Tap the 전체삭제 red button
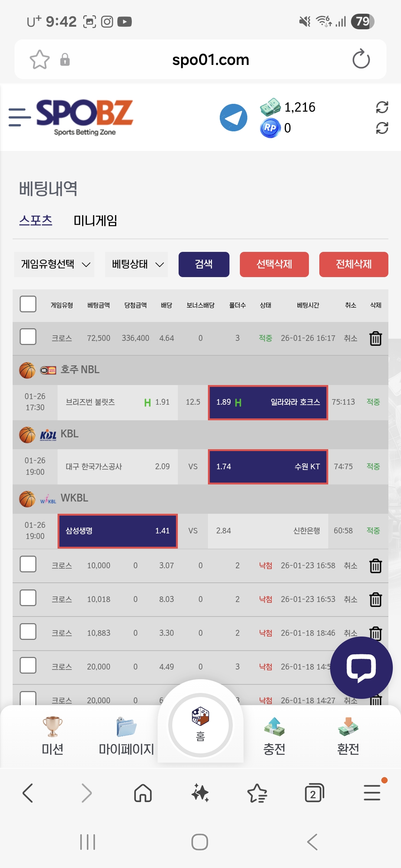 coord(353,264)
